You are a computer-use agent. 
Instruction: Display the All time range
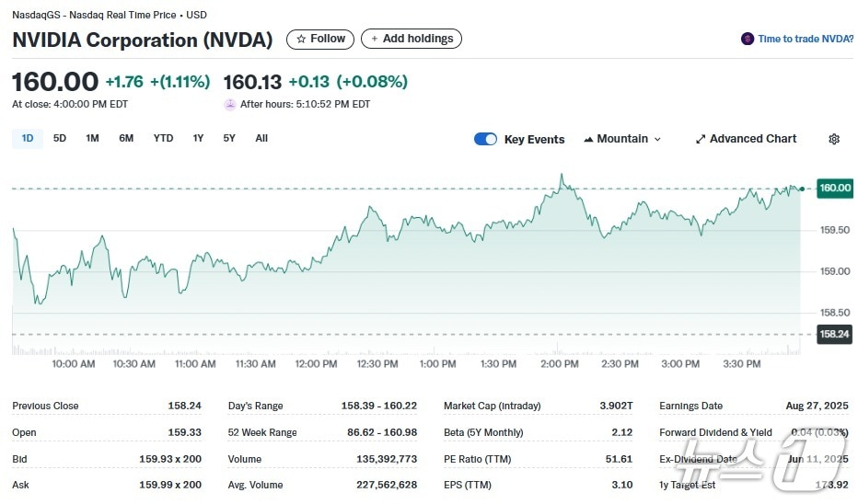pos(261,138)
